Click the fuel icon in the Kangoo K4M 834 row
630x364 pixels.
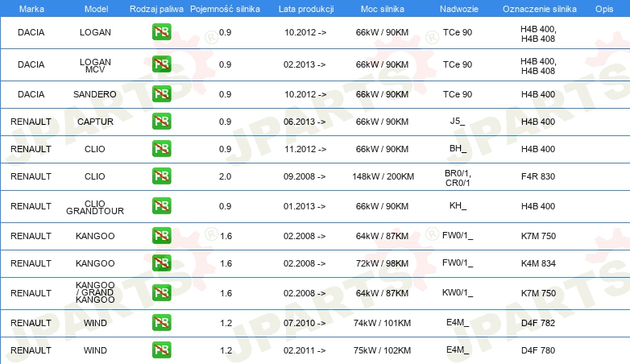point(161,263)
